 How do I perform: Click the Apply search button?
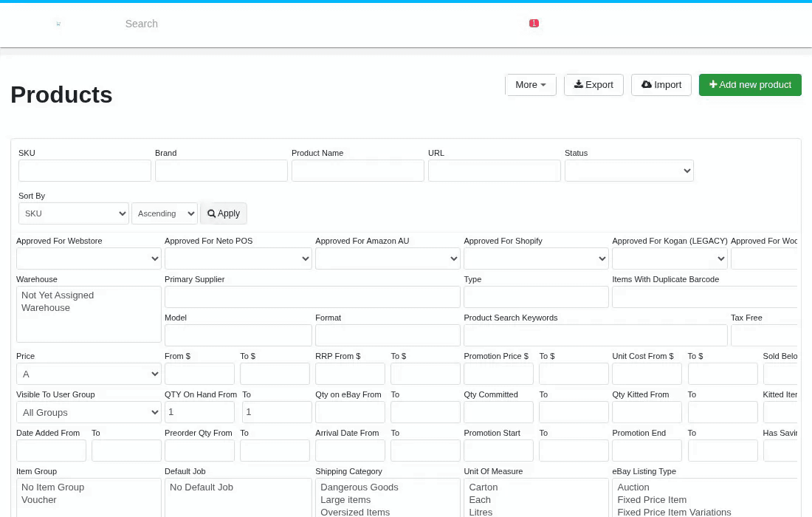point(224,213)
